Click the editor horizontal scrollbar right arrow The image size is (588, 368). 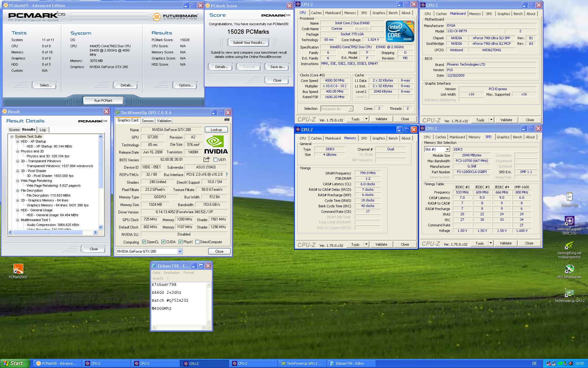(204, 328)
